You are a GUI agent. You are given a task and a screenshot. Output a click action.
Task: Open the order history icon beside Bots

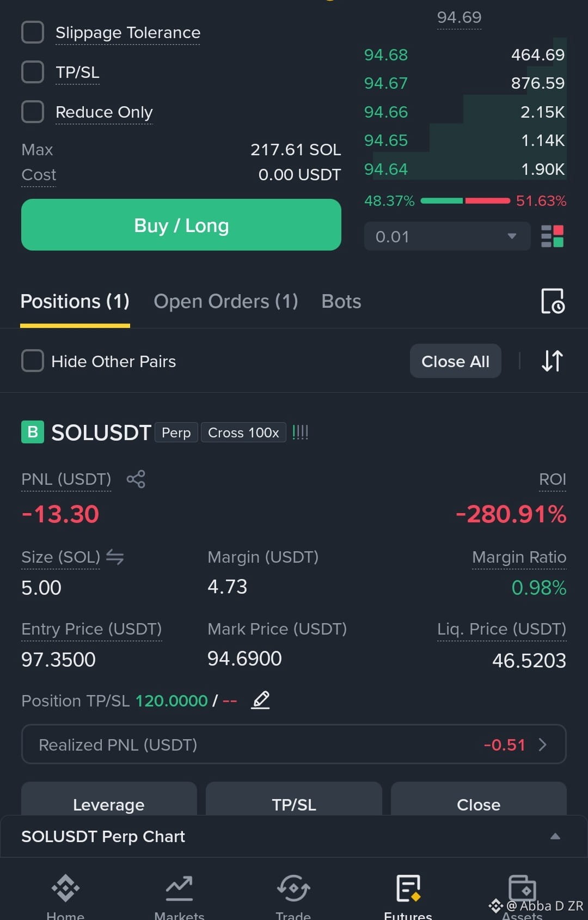553,301
